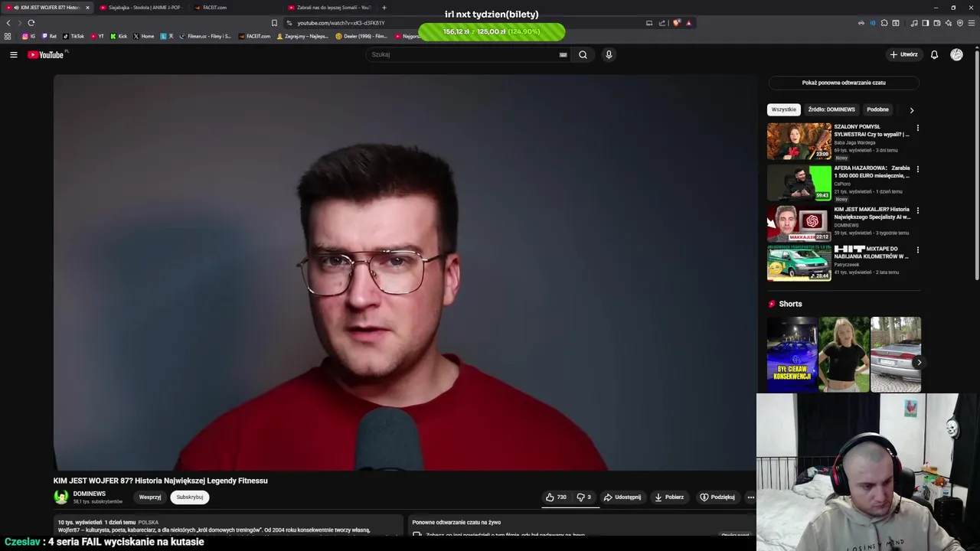The image size is (980, 551).
Task: Open Brave VPN shield icon
Action: click(959, 22)
